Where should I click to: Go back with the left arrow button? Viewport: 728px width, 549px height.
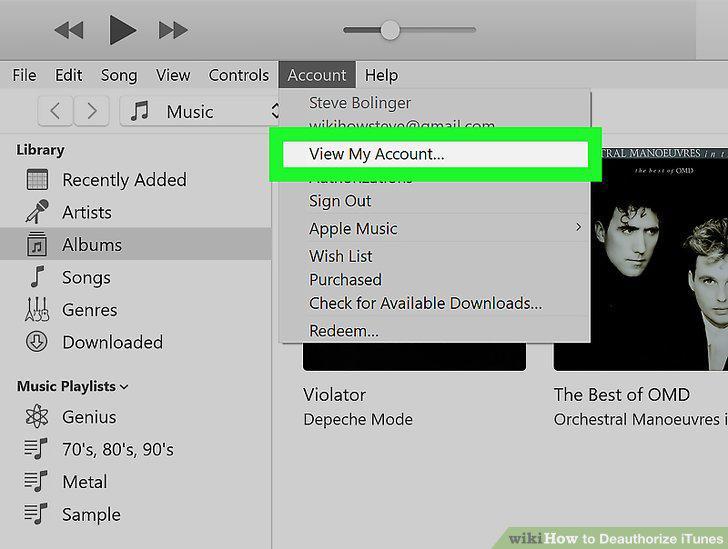55,111
